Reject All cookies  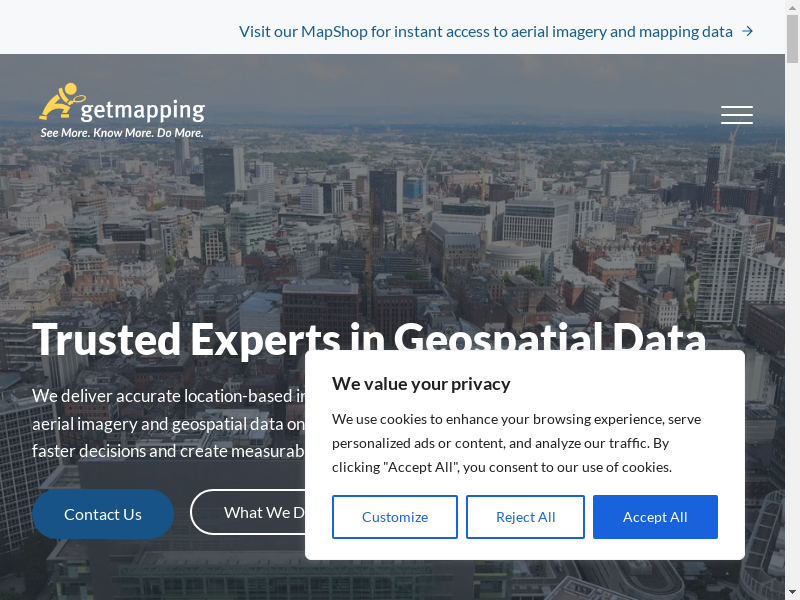click(x=525, y=517)
